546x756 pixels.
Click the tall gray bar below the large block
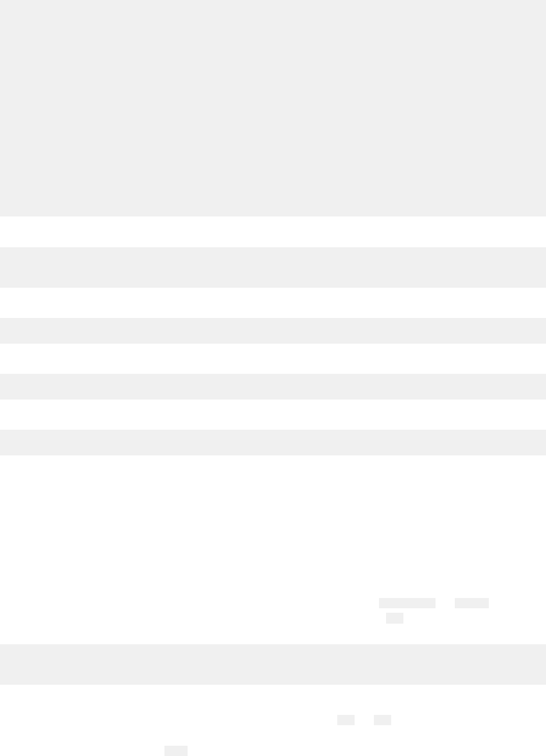coord(273,267)
